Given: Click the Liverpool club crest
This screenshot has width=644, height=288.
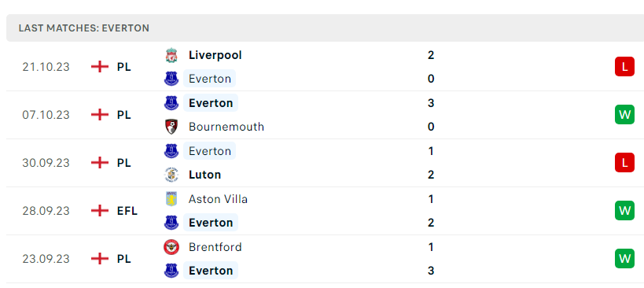Looking at the screenshot, I should pyautogui.click(x=171, y=55).
